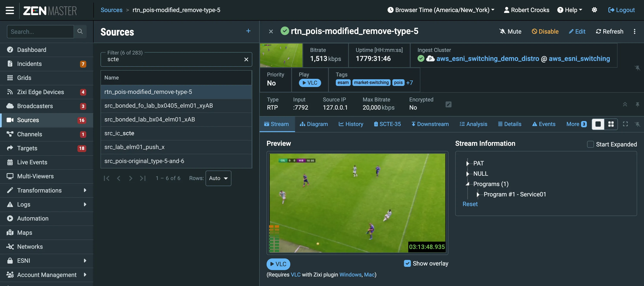Open Grids in the sidebar
This screenshot has height=286, width=644.
[x=47, y=78]
